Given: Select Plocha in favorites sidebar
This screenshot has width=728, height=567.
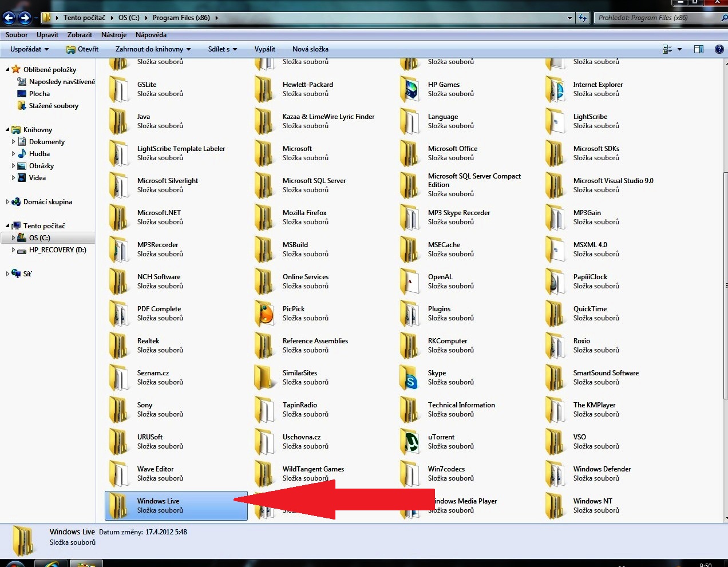Looking at the screenshot, I should [39, 94].
